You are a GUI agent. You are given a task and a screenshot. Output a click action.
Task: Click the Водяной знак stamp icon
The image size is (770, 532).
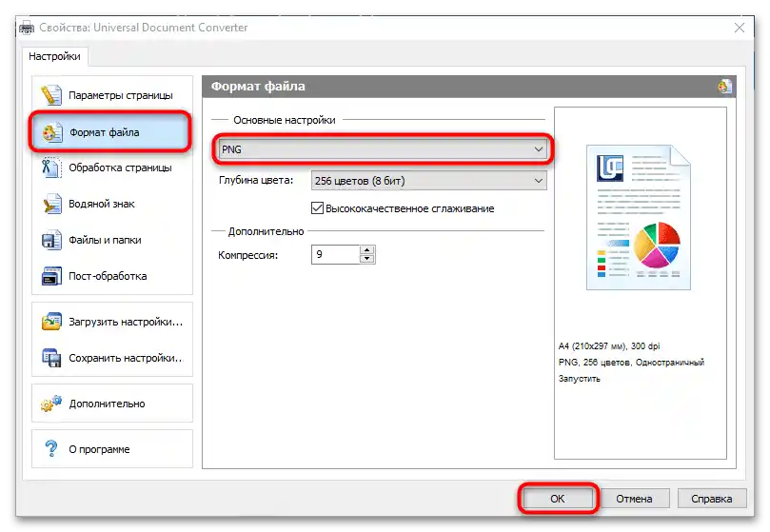pos(52,204)
